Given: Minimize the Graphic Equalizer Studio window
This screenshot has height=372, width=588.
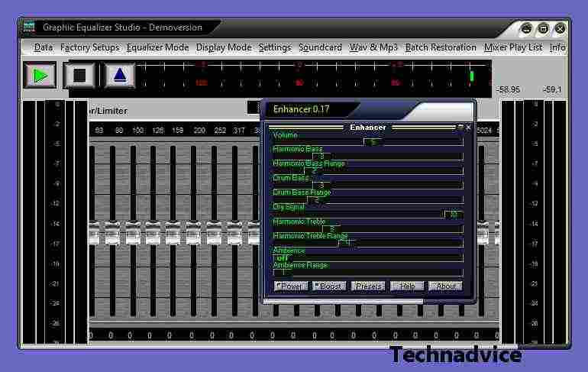Looking at the screenshot, I should (526, 28).
